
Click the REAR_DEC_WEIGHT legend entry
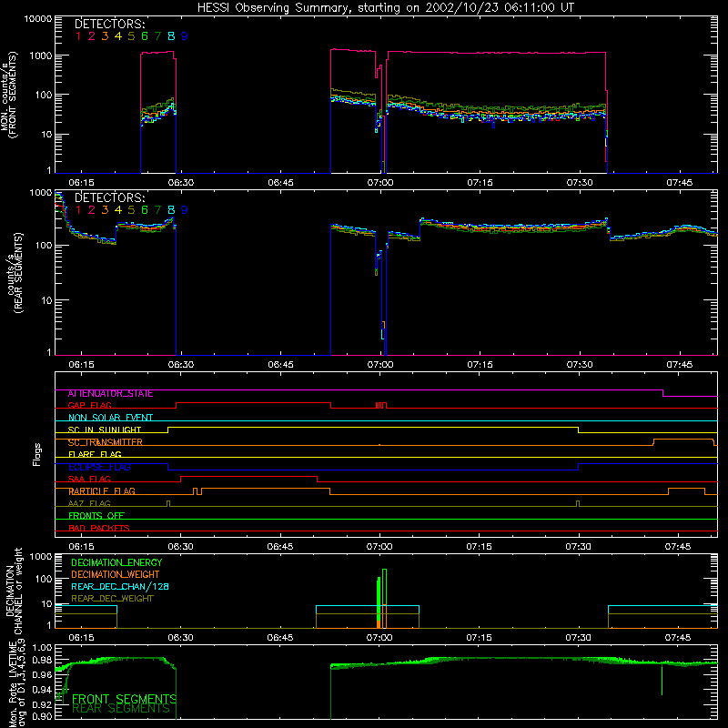coord(112,599)
